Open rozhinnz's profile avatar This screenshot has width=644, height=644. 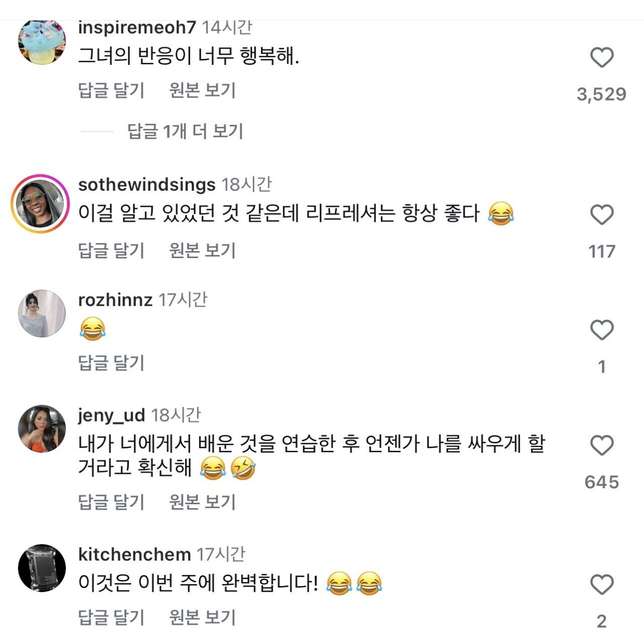[x=42, y=313]
